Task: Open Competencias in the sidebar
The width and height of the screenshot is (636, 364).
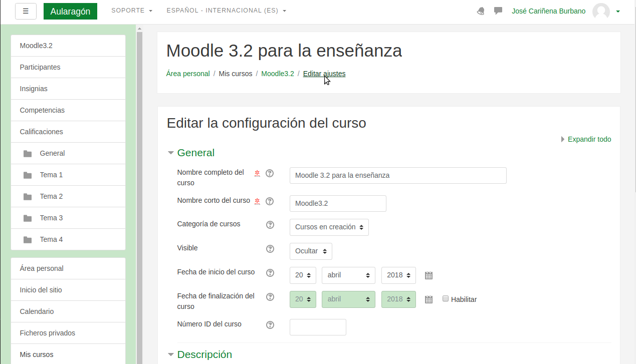Action: pyautogui.click(x=68, y=110)
